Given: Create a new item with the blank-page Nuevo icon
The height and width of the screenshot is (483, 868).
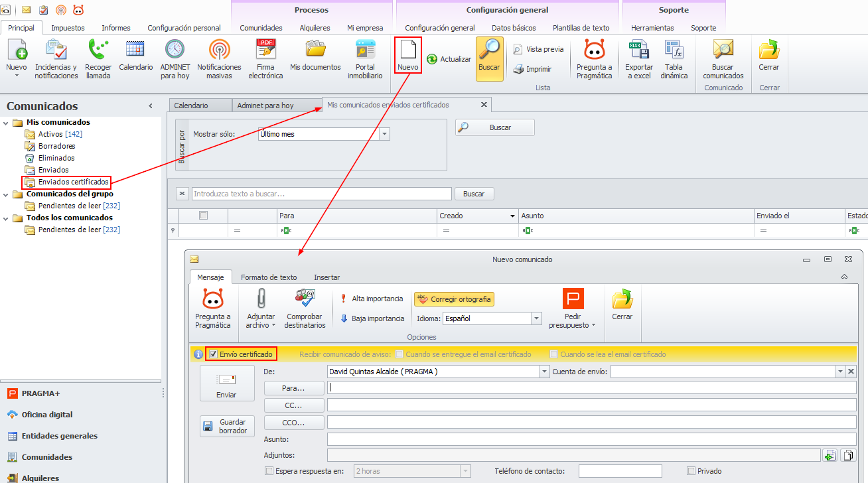Looking at the screenshot, I should (408, 55).
